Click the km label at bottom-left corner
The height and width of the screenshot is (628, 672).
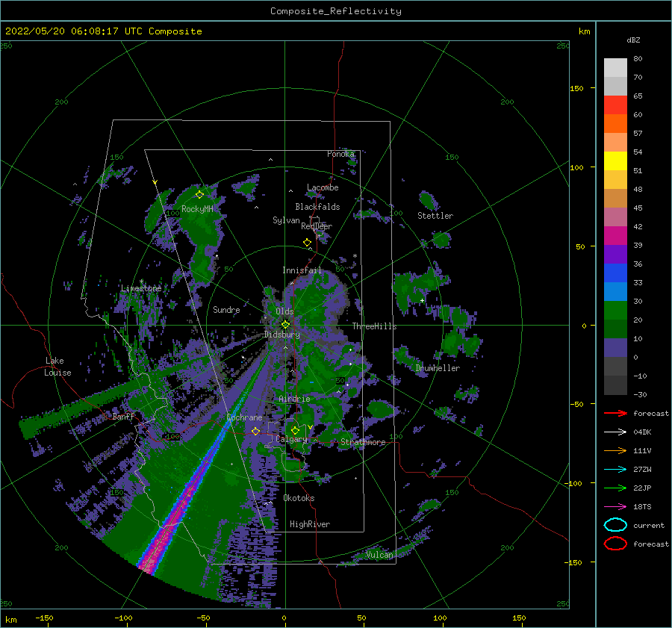[10, 620]
